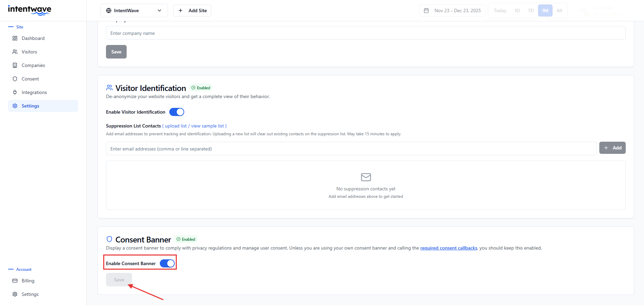Screen dimensions: 644x305
Task: Click the account Settings gear icon
Action: 15,294
